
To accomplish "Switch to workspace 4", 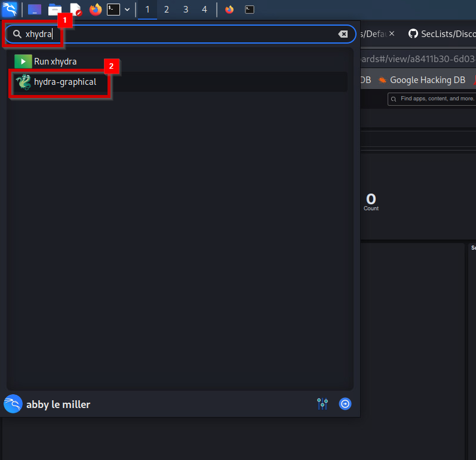I will point(205,10).
